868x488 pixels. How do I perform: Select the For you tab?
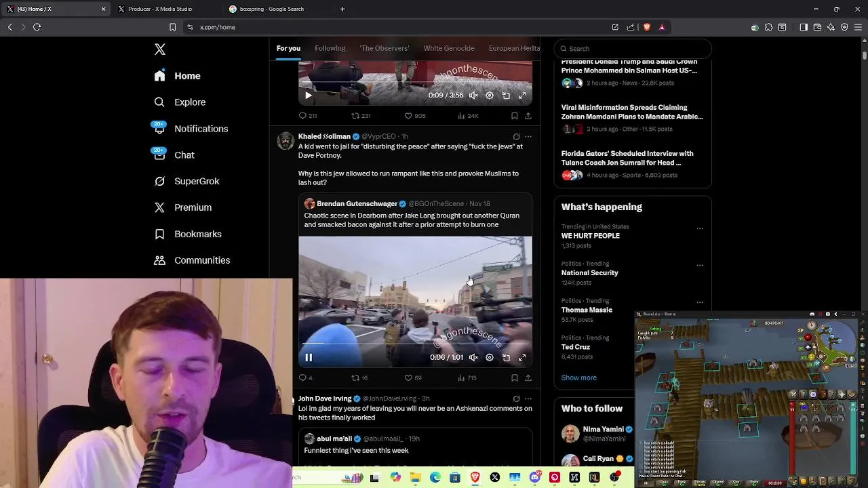[x=288, y=48]
